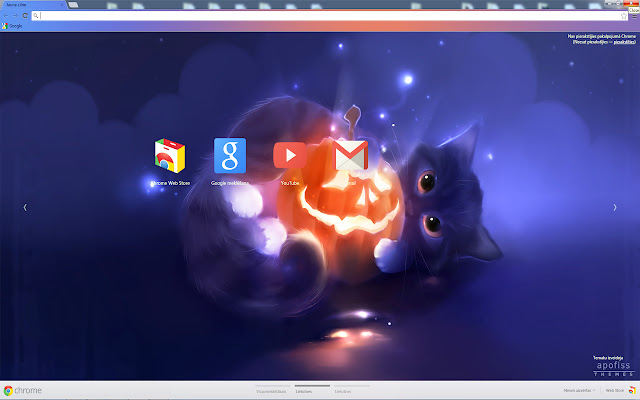The width and height of the screenshot is (640, 400).
Task: Click the Web Store bag icon bottom right
Action: tap(632, 391)
